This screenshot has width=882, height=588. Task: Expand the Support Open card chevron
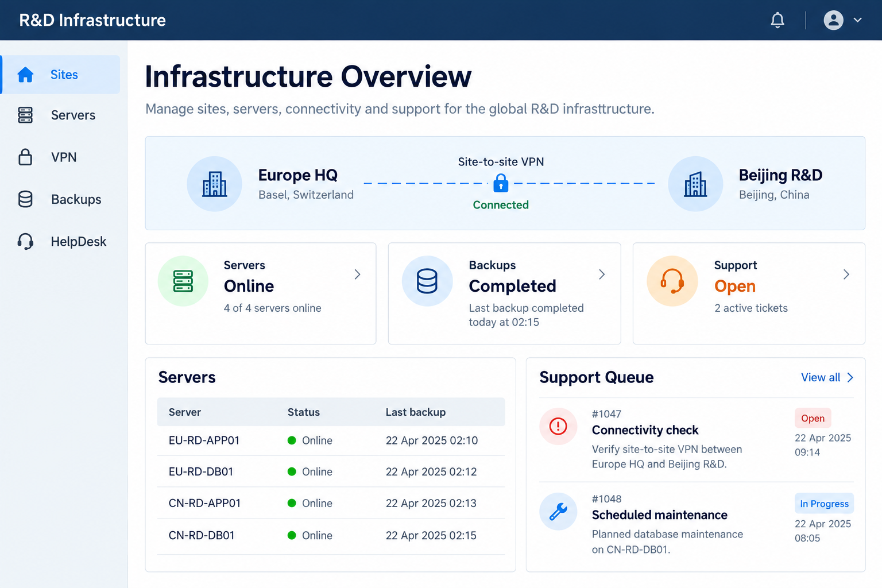846,274
